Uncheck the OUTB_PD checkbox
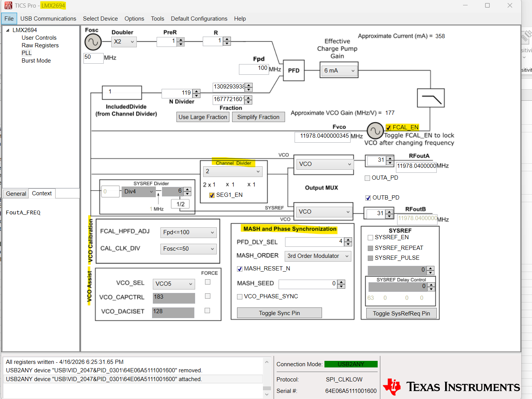 tap(368, 198)
